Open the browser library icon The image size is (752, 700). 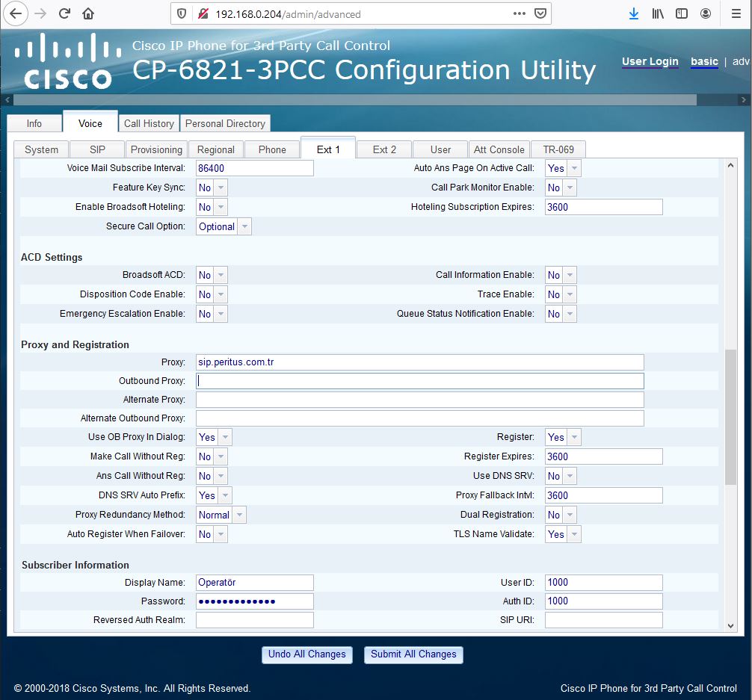(658, 13)
